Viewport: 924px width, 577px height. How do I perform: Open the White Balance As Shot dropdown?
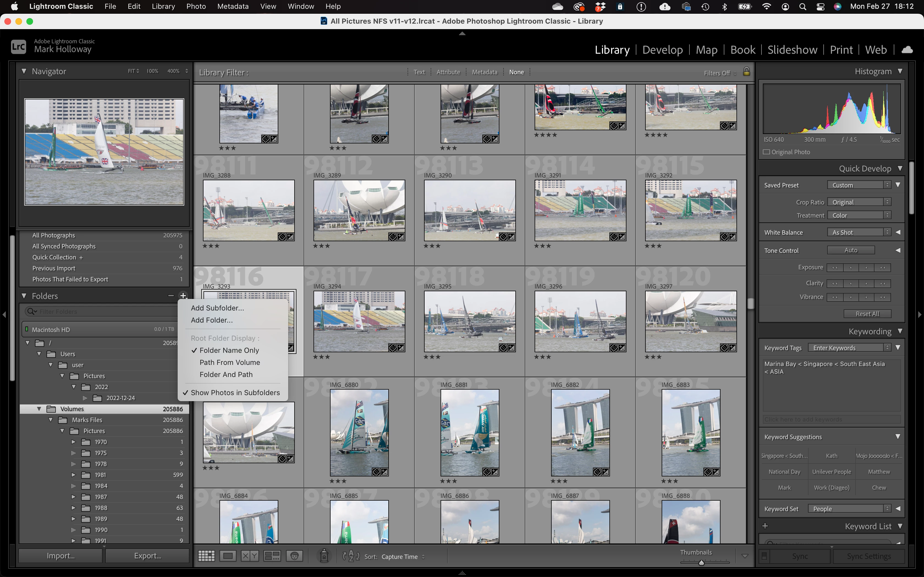[x=859, y=232]
